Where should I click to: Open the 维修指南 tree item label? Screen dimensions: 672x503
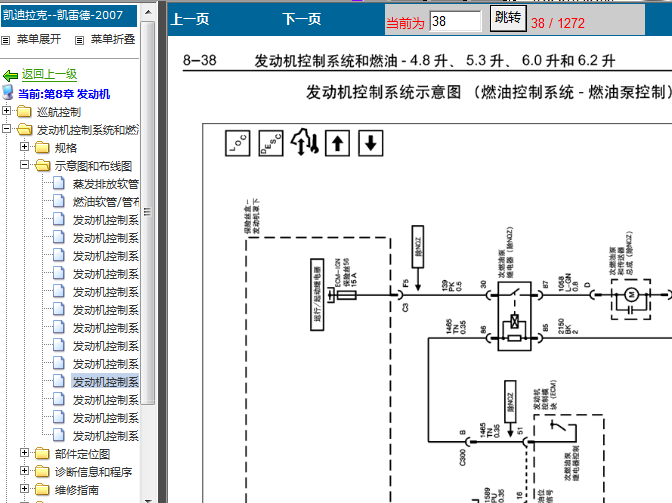point(77,490)
